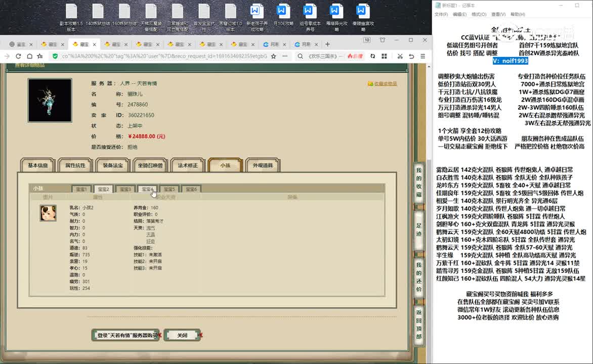Click the browser forward arrow
Viewport: 593px width, 364px height.
[x=7, y=56]
